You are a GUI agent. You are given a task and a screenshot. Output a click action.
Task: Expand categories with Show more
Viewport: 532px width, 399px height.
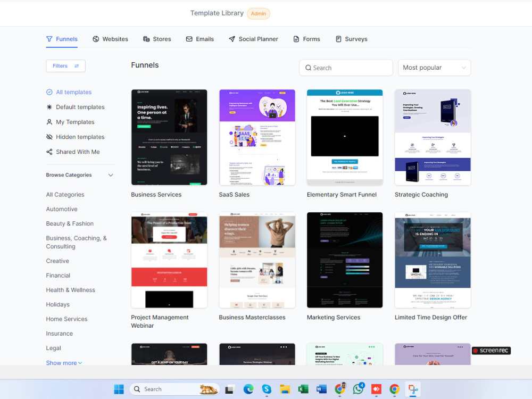tap(64, 363)
